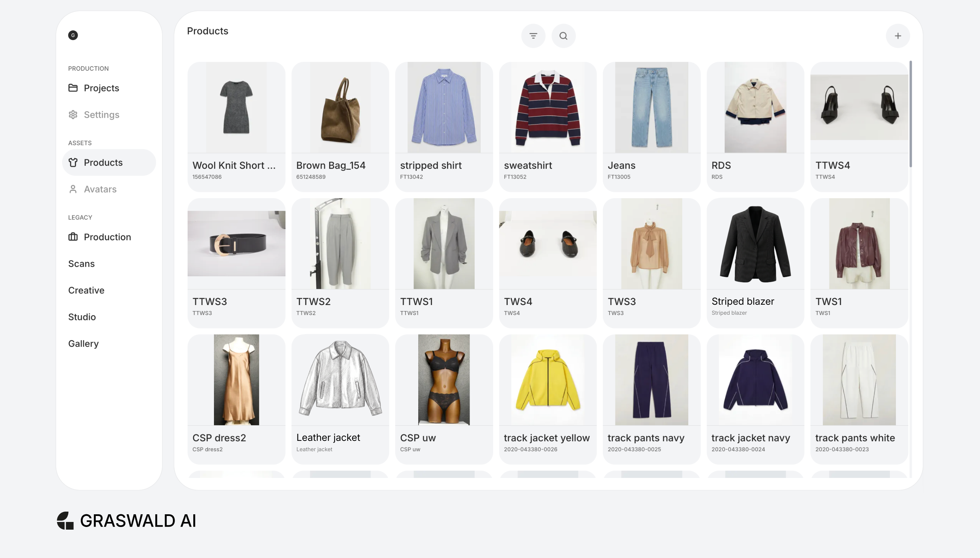Screen dimensions: 980x558
Task: Click the 2020-043380-0023 code text
Action: click(x=842, y=449)
